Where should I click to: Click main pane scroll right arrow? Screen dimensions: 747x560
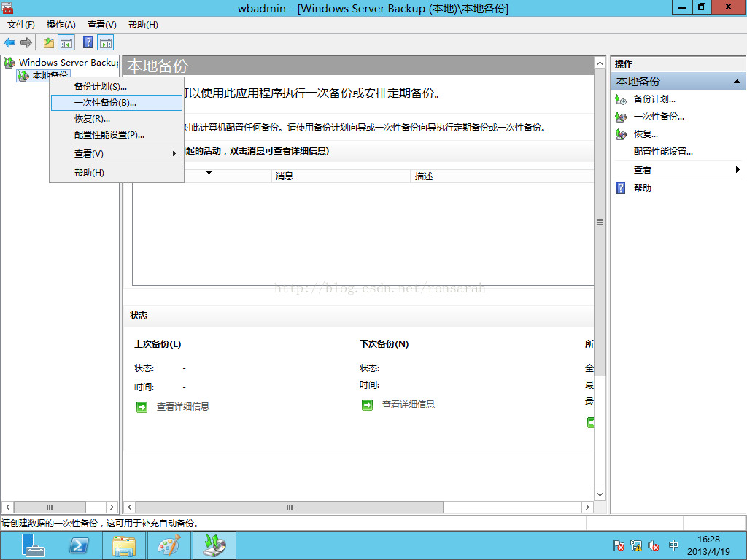pos(587,507)
